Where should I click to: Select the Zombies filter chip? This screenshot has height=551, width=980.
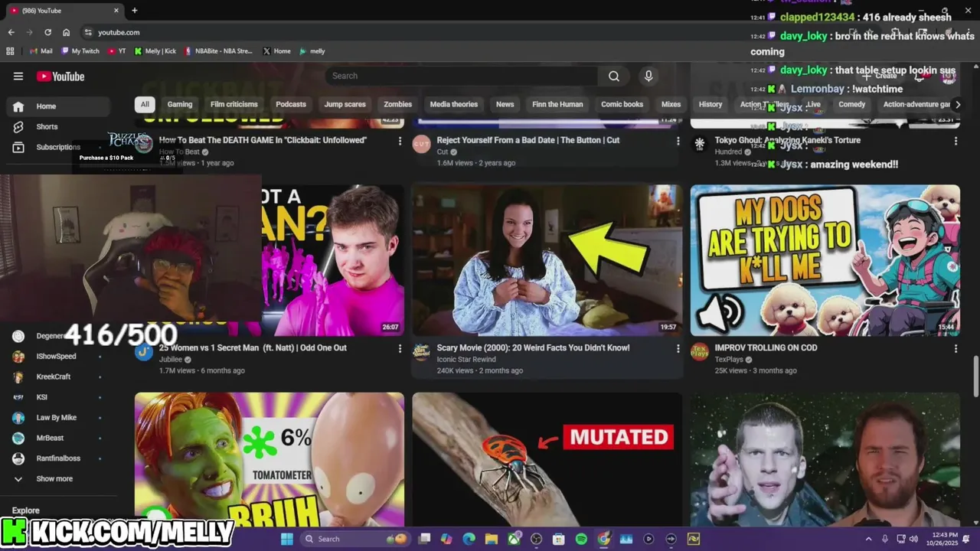point(397,104)
